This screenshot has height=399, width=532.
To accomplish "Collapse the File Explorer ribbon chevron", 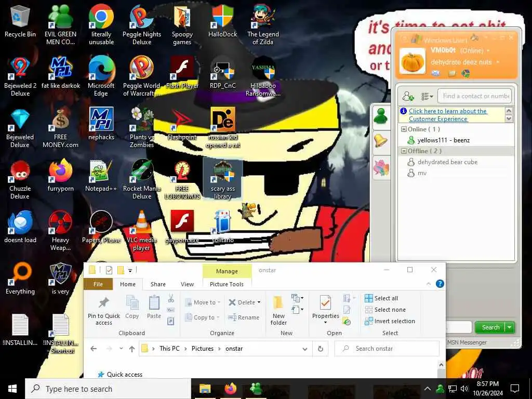I will (429, 284).
